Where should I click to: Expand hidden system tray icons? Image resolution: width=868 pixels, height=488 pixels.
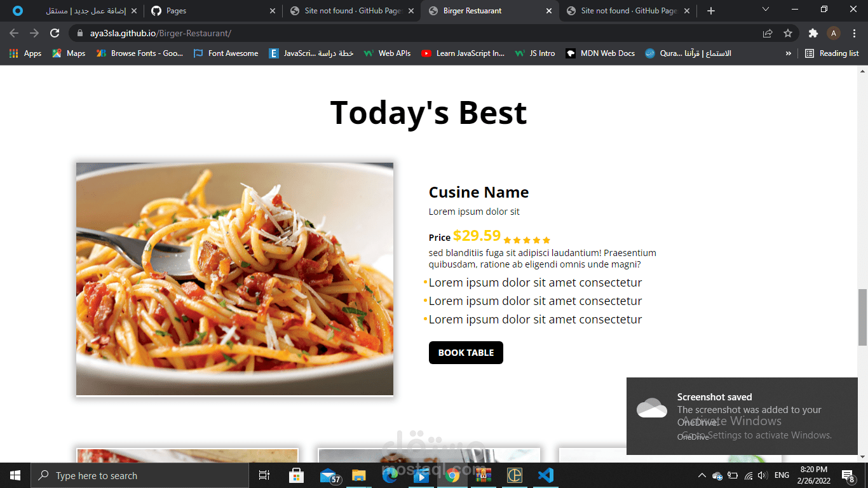[x=702, y=475]
